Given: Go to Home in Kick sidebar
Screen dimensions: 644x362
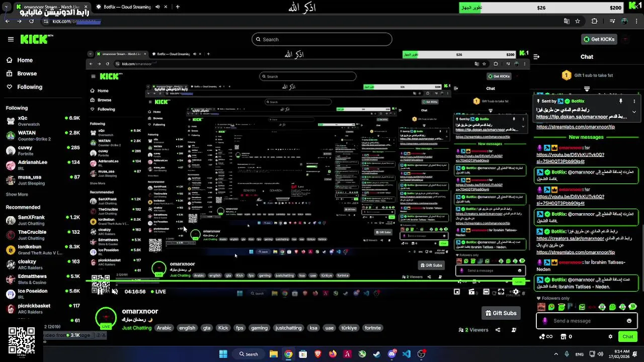Looking at the screenshot, I should [x=19, y=60].
